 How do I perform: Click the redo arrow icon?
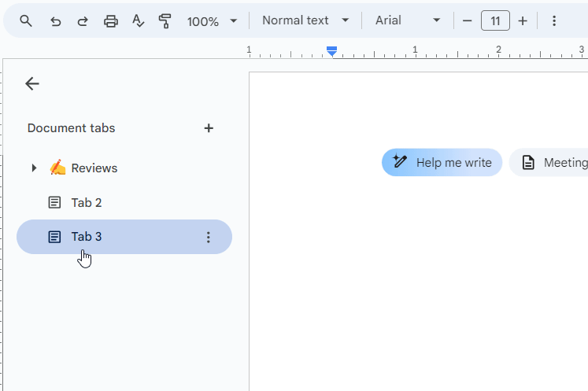(x=83, y=21)
